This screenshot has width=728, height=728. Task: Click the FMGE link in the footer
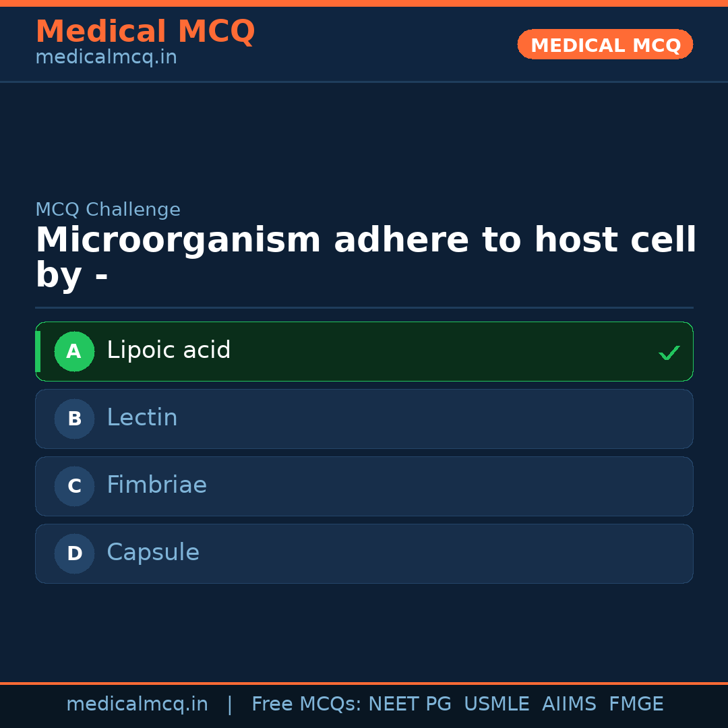pos(636,704)
